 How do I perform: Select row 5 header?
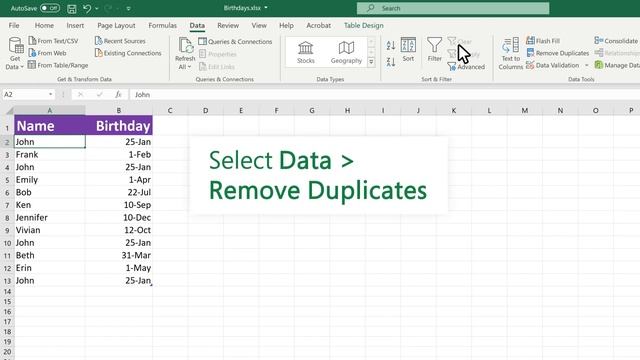pyautogui.click(x=7, y=180)
